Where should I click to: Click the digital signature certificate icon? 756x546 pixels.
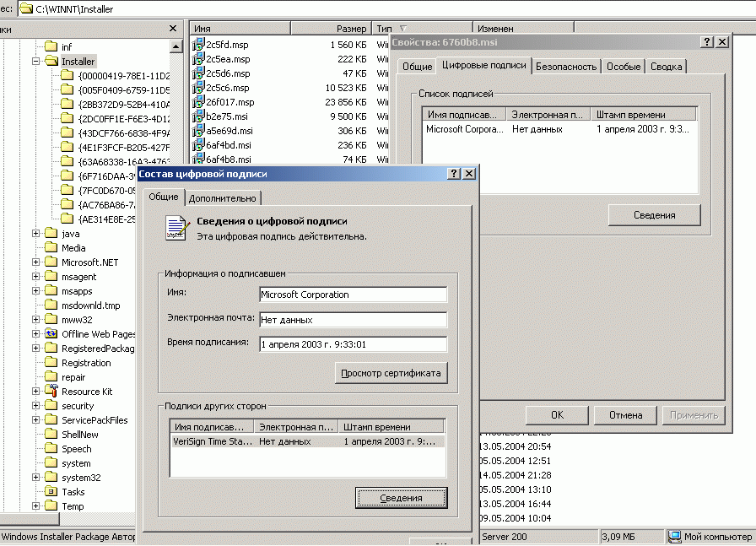(177, 228)
